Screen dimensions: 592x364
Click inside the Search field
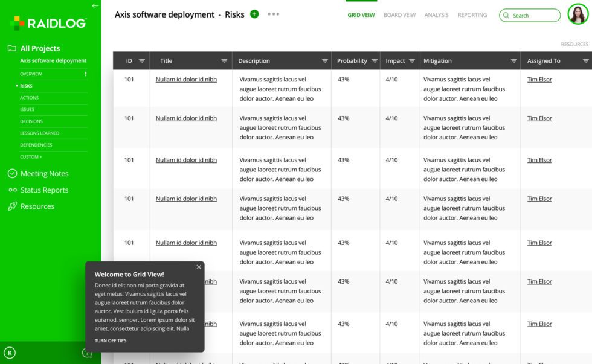point(532,15)
